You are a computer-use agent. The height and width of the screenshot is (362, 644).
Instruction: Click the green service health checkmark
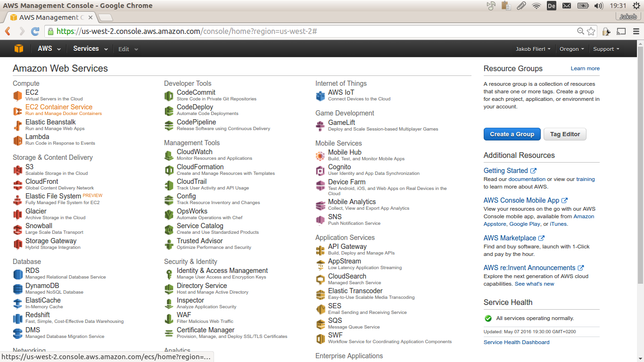[x=488, y=319]
